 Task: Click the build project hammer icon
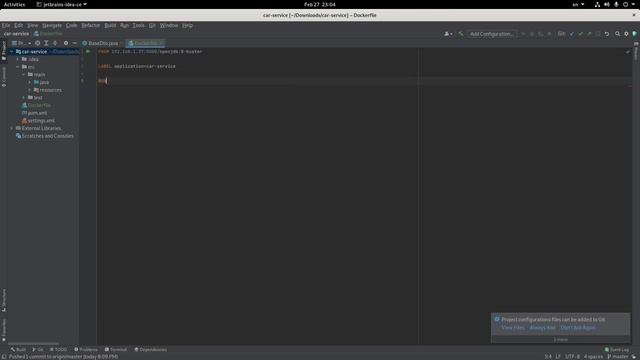tap(461, 34)
